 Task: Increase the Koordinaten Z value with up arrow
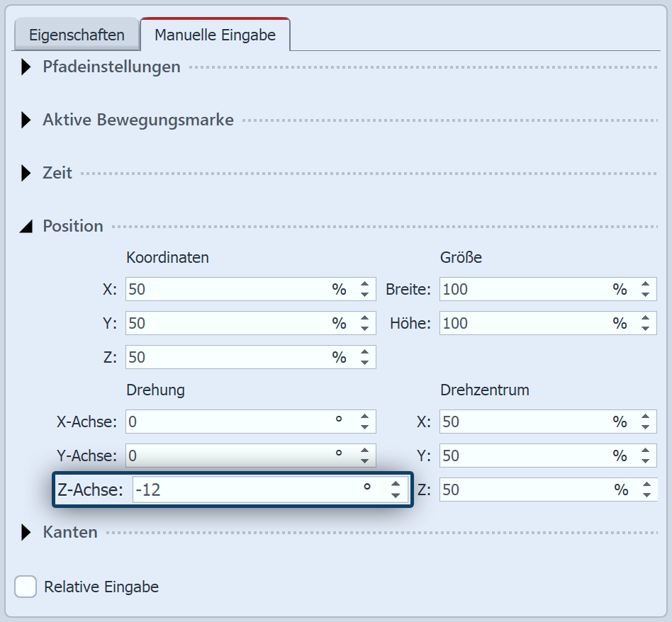coord(364,353)
